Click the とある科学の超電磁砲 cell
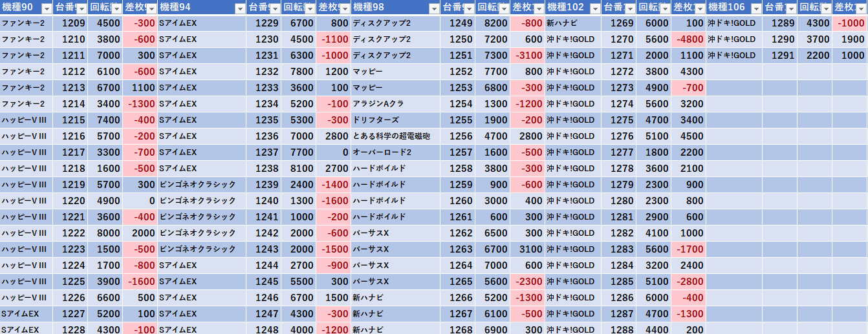 [x=391, y=136]
